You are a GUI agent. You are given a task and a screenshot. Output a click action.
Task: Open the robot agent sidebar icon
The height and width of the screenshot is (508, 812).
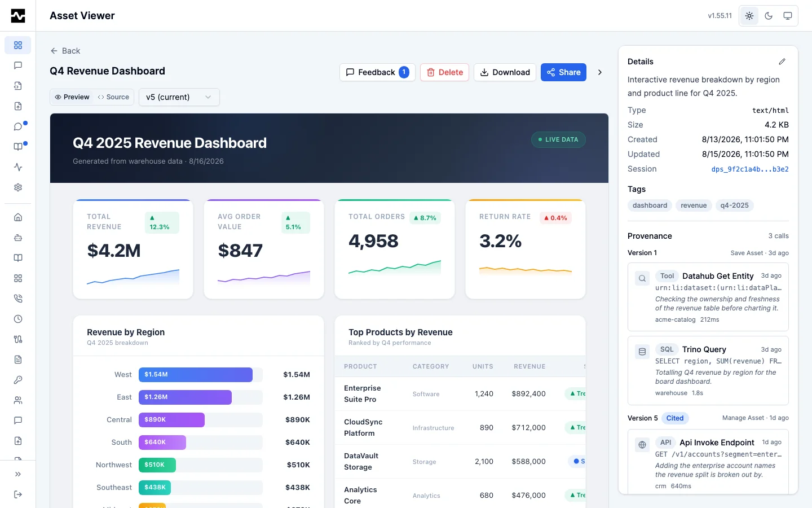tap(18, 238)
